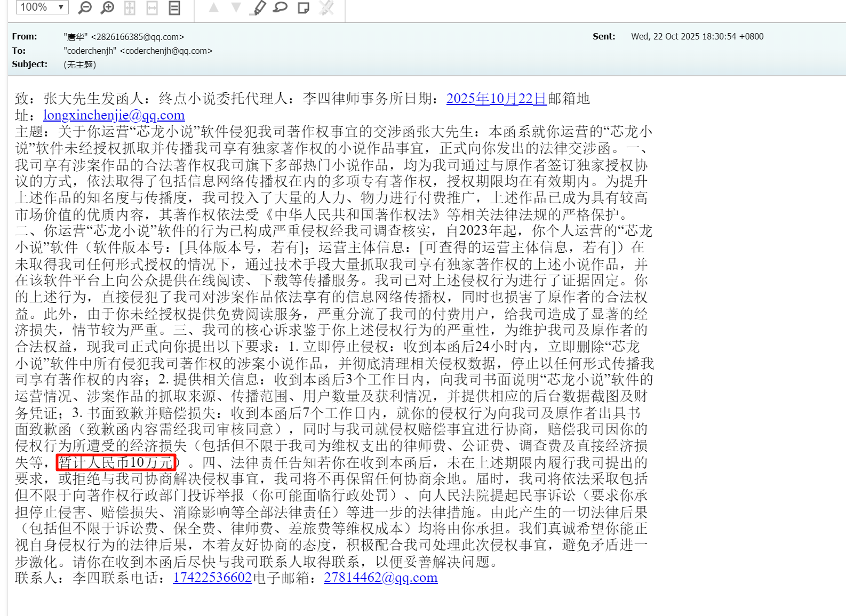This screenshot has width=846, height=616.
Task: Click the zoom in magnifier icon
Action: (108, 7)
